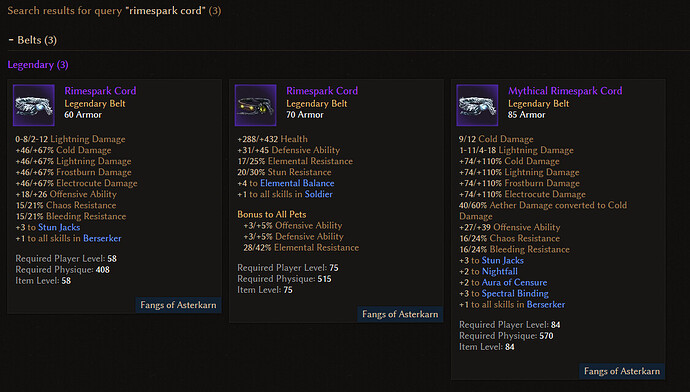This screenshot has height=392, width=690.
Task: Select the '16/24% Chaos Resistance' stat
Action: pyautogui.click(x=510, y=238)
